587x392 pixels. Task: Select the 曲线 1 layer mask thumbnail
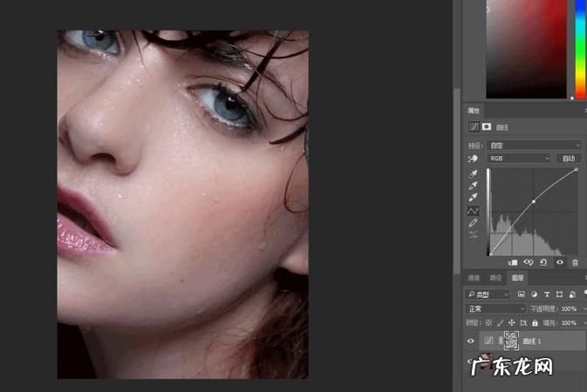tap(511, 341)
